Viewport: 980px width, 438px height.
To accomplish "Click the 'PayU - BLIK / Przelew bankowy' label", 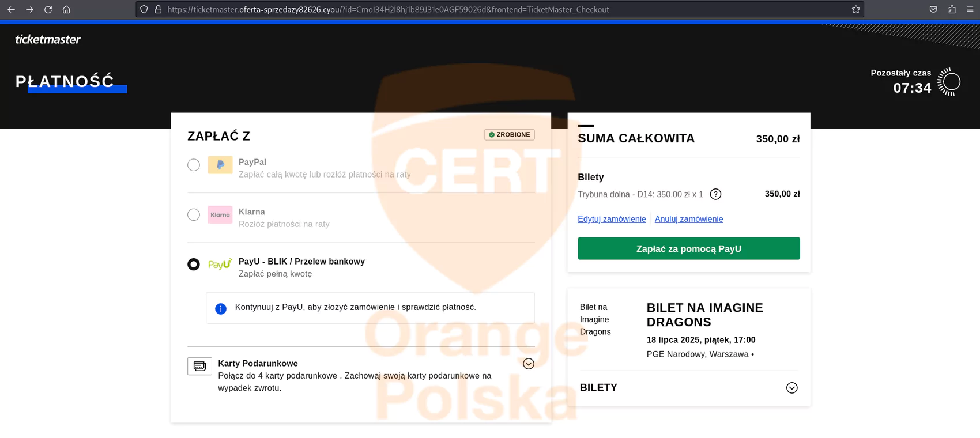I will point(301,262).
